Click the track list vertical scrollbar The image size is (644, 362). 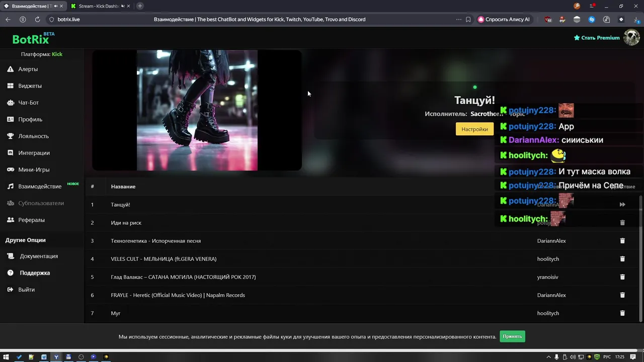[640, 259]
